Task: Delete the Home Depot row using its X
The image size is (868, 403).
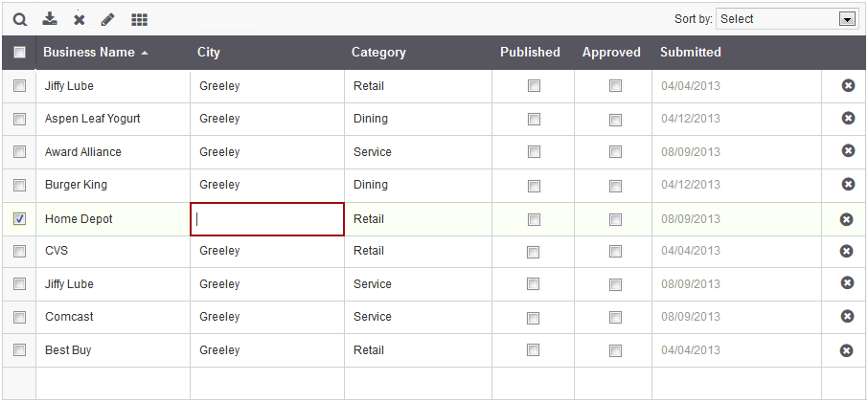Action: [847, 219]
